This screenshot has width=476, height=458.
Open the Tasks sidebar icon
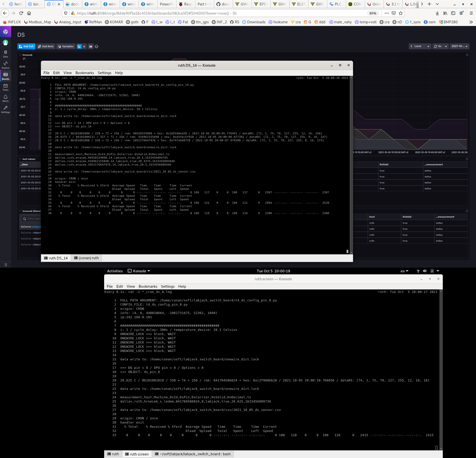pos(5,87)
